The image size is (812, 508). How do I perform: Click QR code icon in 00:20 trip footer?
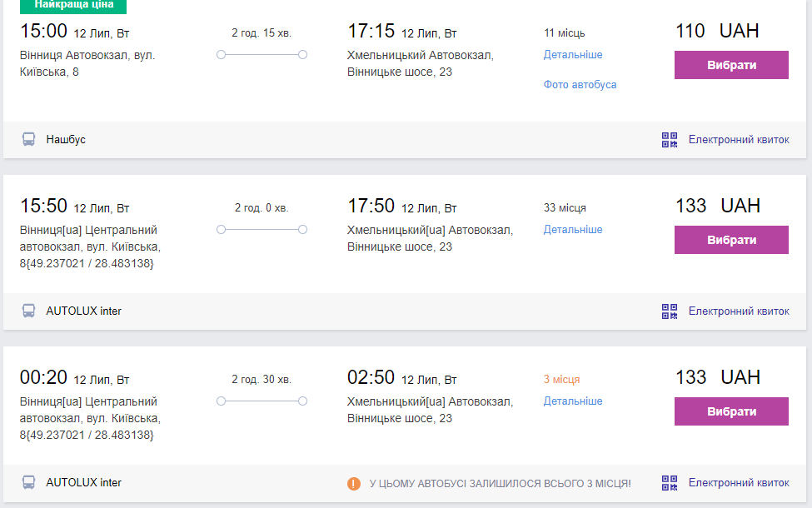coord(670,483)
